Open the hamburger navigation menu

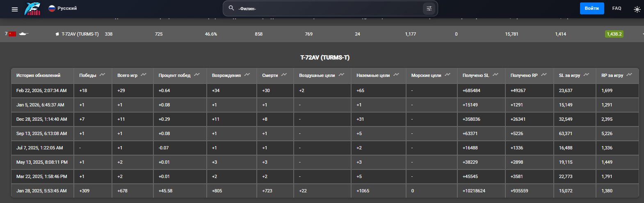pyautogui.click(x=15, y=9)
